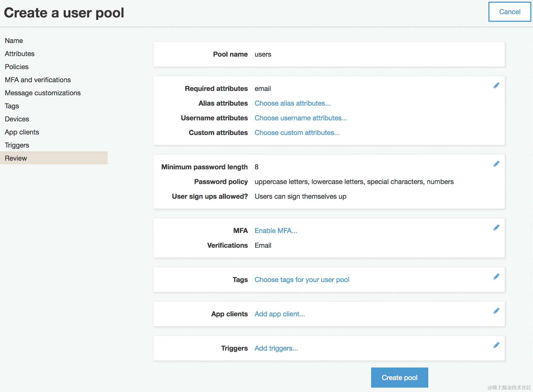Click pencil icon in MFA section
533x392 pixels.
[x=496, y=228]
